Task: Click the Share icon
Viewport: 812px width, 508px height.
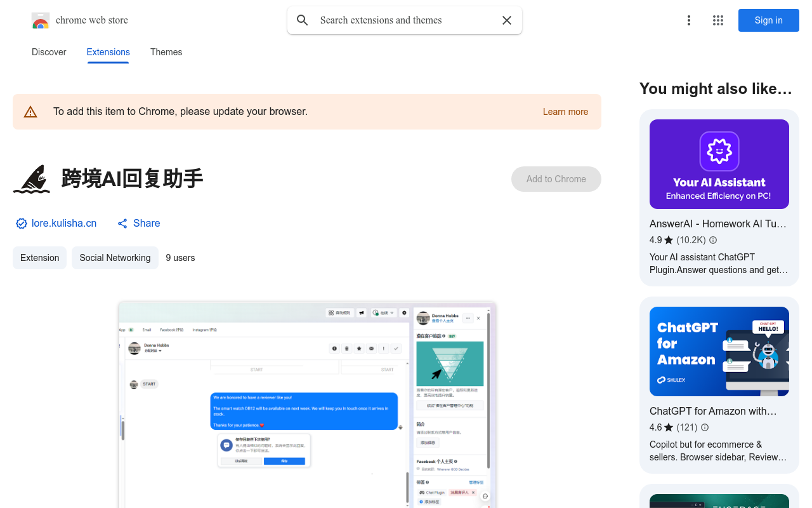Action: click(122, 223)
